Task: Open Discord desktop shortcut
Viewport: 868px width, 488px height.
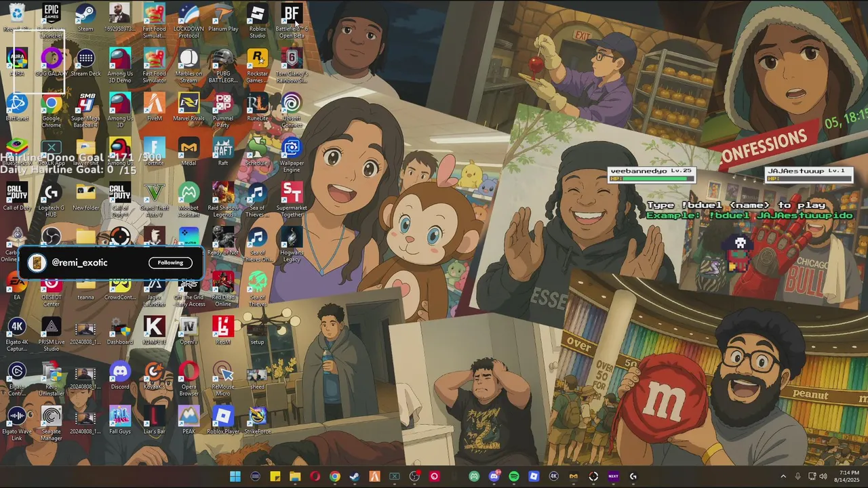Action: coord(120,375)
